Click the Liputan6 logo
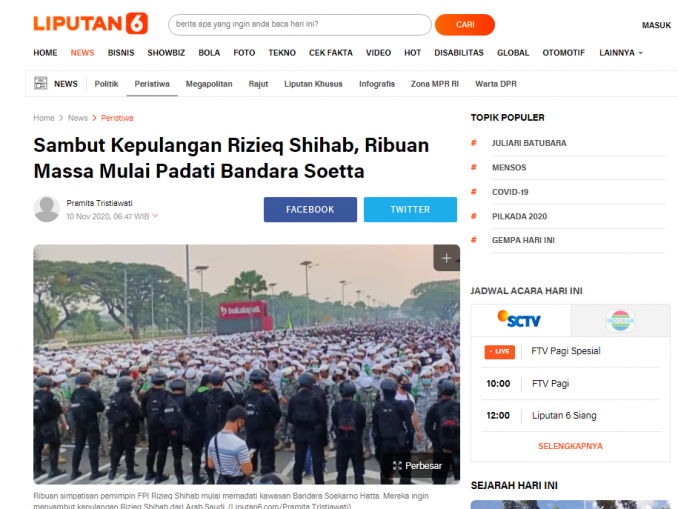Screen dimensions: 678x509 90,23
